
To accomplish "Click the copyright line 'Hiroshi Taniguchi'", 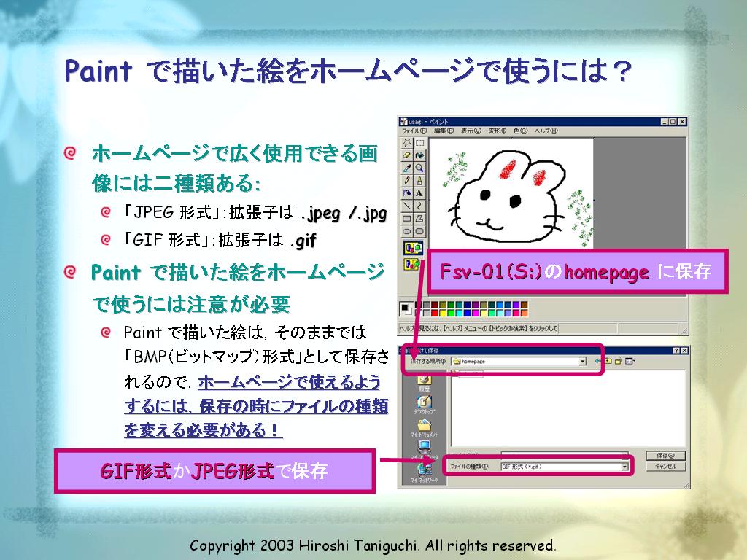I will pos(358,545).
